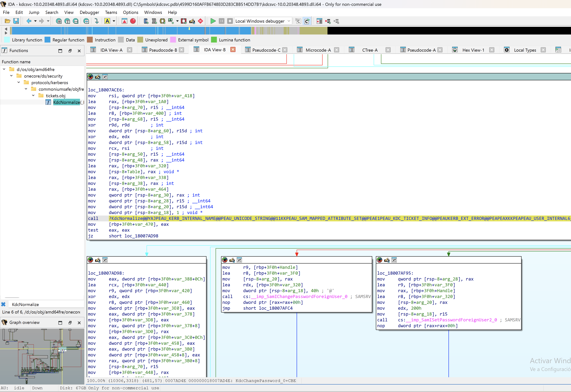This screenshot has height=392, width=571.
Task: Click the SamISetPasswordForeignUser2 import call
Action: (x=451, y=320)
